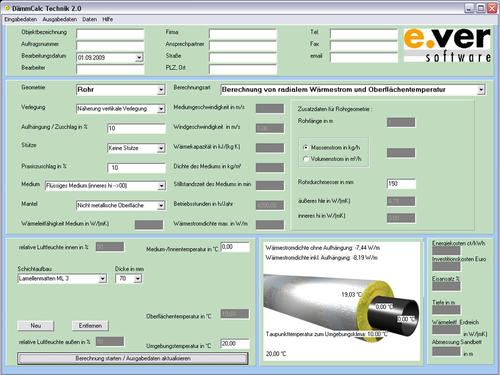This screenshot has height=375, width=500.
Task: Click the Medium-/Innentemperatur field
Action: point(235,247)
